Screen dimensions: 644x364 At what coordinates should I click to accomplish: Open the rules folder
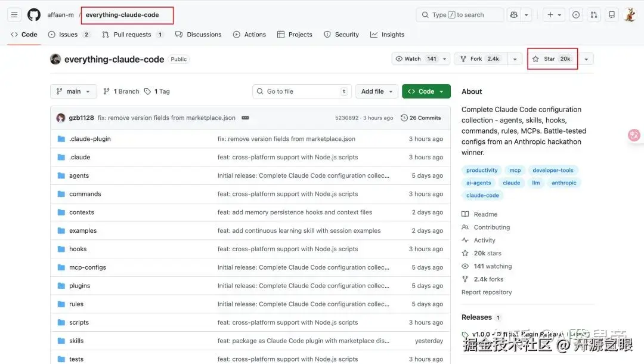[x=76, y=304]
